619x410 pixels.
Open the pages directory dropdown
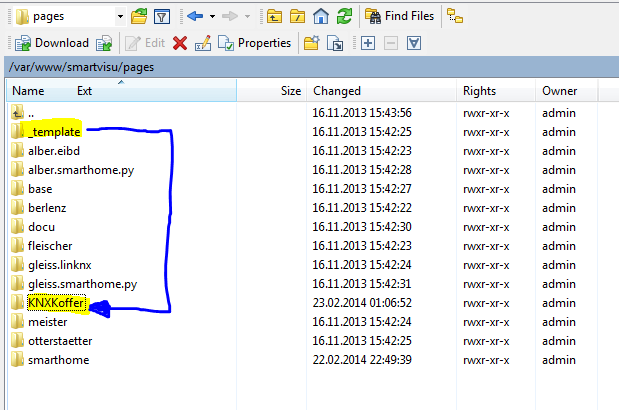[x=120, y=17]
